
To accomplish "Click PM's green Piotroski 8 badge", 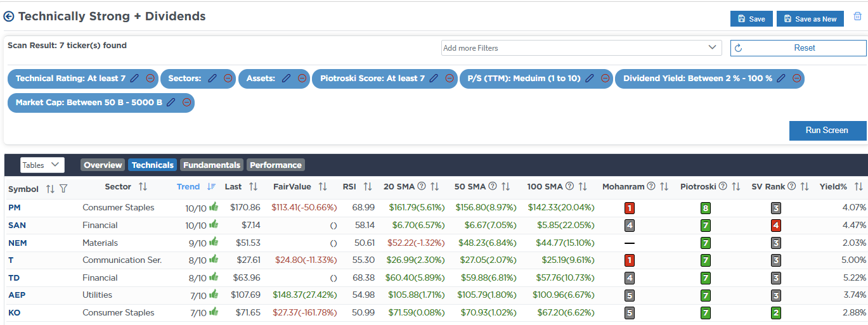I will coord(705,208).
